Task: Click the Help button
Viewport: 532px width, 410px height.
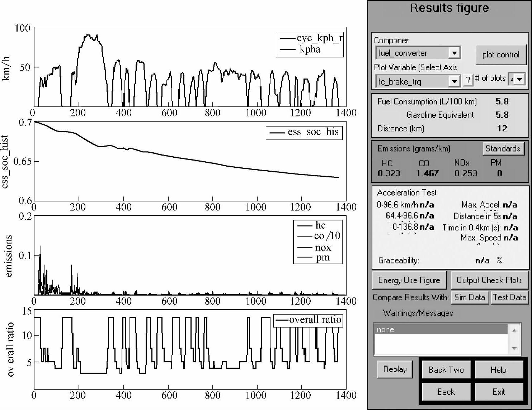Action: pos(499,370)
